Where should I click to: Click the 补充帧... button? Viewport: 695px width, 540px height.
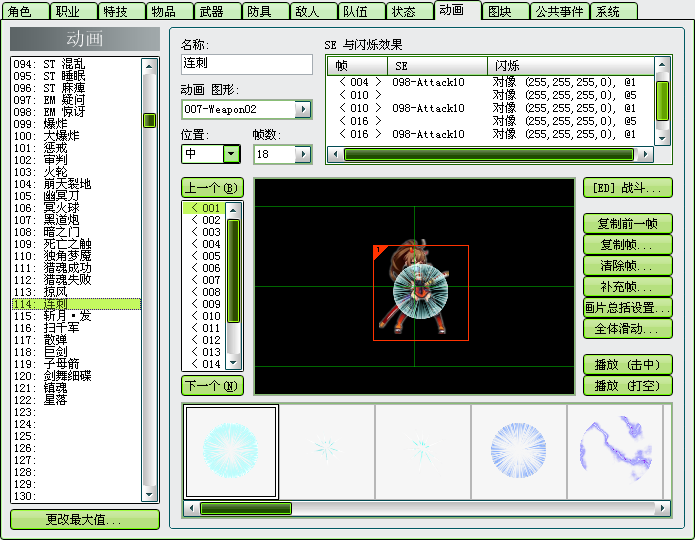click(627, 286)
